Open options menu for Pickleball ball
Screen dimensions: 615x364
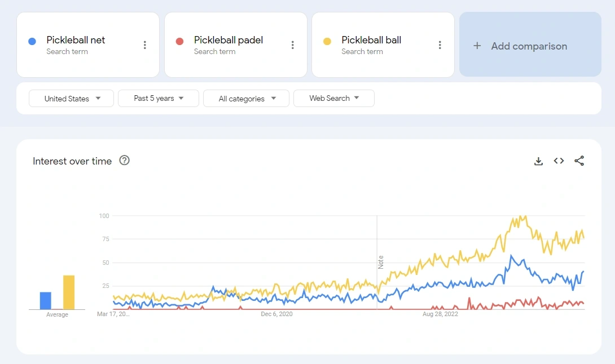pyautogui.click(x=440, y=45)
